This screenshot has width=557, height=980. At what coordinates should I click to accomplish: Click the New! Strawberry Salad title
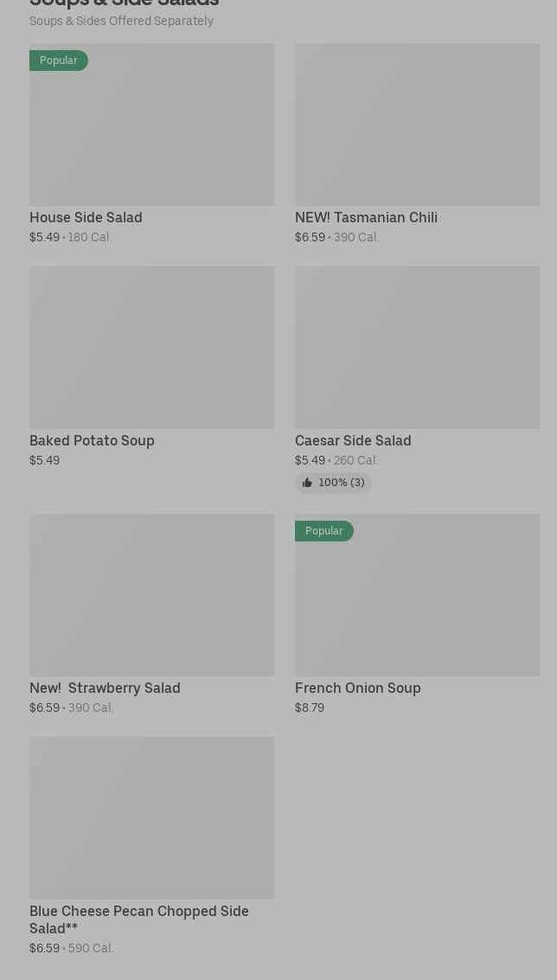[105, 688]
